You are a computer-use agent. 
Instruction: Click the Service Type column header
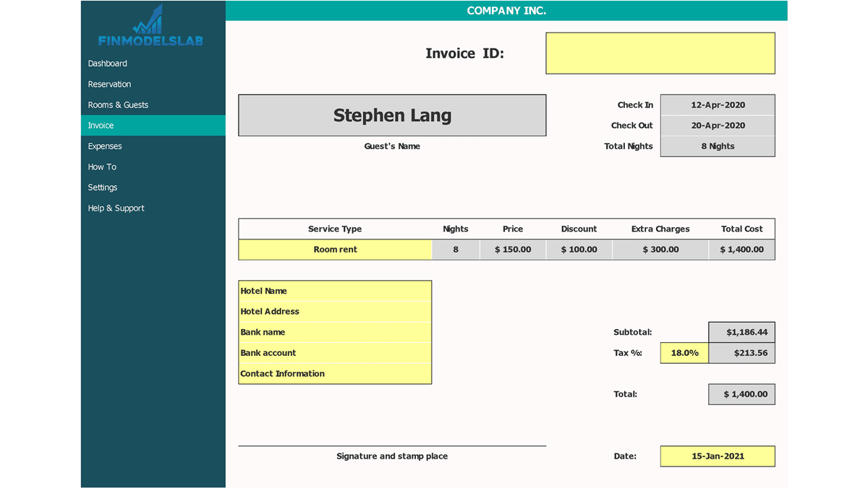tap(335, 229)
